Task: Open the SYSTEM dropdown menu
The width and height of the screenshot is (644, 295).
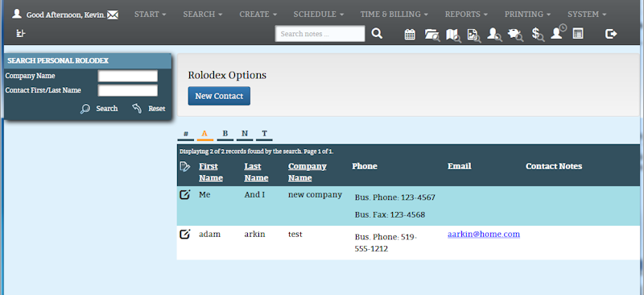Action: coord(587,14)
